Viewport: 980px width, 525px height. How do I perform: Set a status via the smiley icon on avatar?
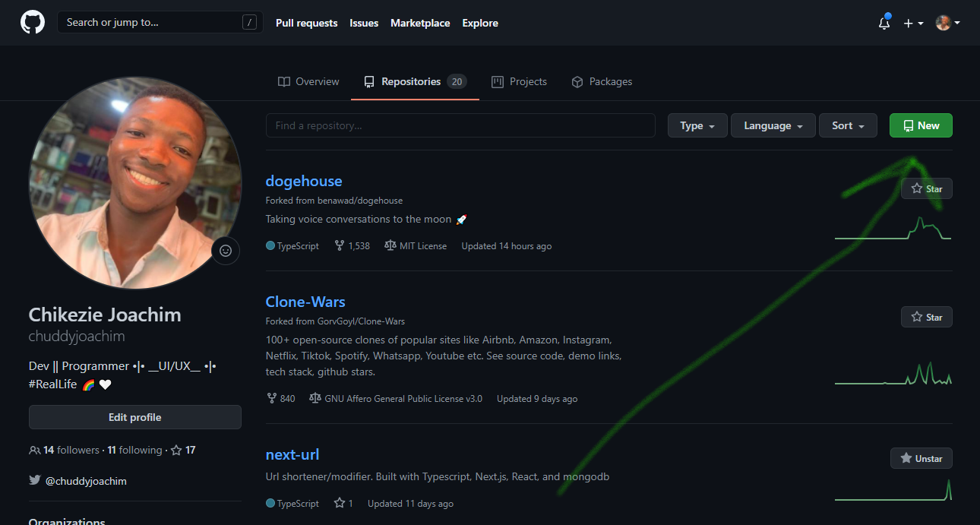[226, 251]
